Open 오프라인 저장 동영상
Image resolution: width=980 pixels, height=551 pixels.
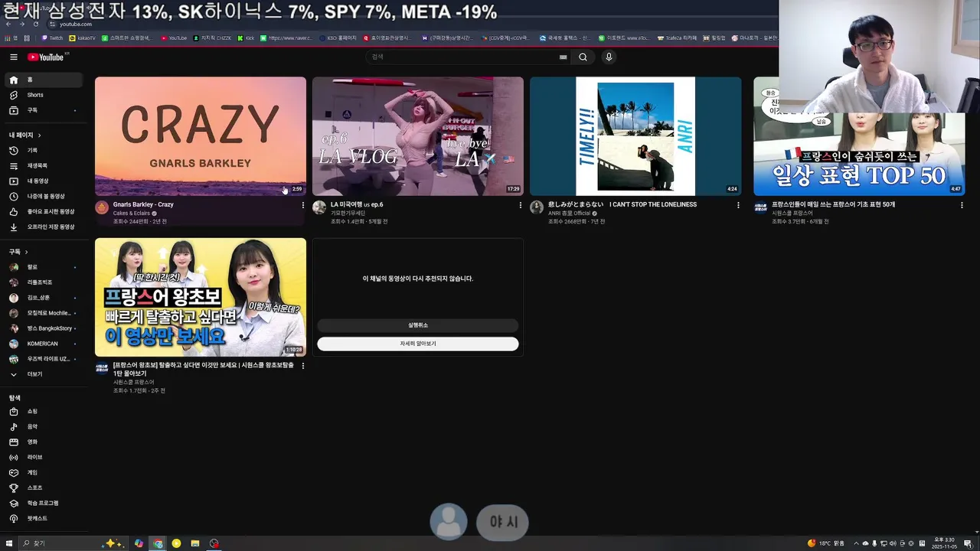pyautogui.click(x=44, y=227)
